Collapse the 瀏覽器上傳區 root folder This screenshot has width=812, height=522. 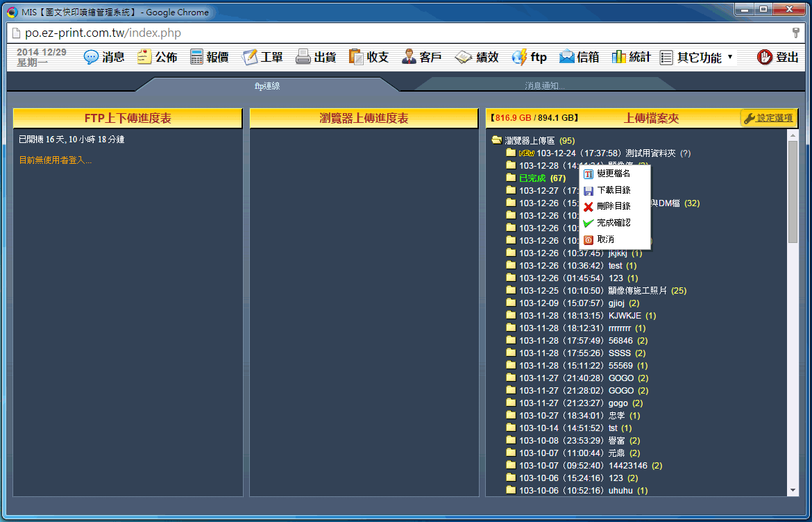point(496,140)
